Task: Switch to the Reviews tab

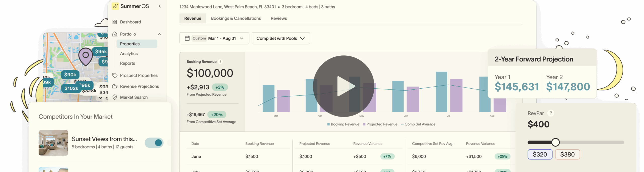Action: tap(278, 18)
